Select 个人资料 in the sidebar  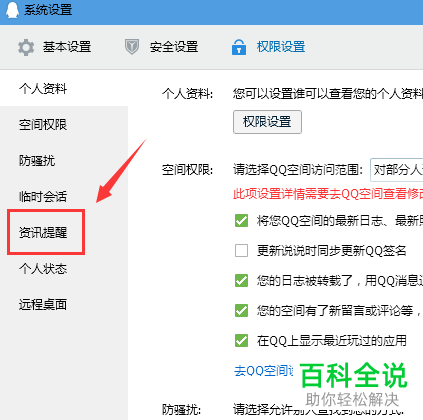[x=43, y=89]
